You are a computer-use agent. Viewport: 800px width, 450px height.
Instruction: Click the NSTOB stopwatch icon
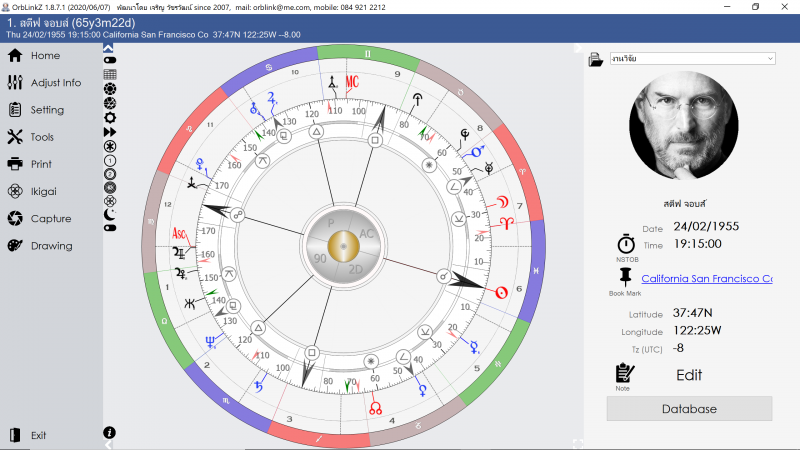click(x=625, y=243)
